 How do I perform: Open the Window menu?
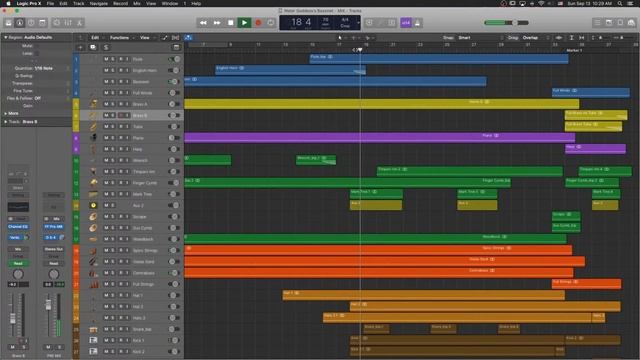coord(170,3)
